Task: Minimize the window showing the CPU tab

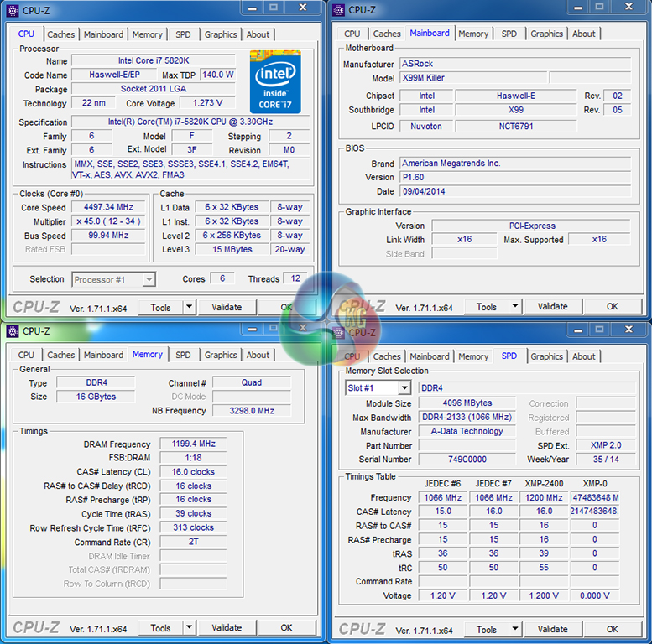Action: (x=250, y=9)
